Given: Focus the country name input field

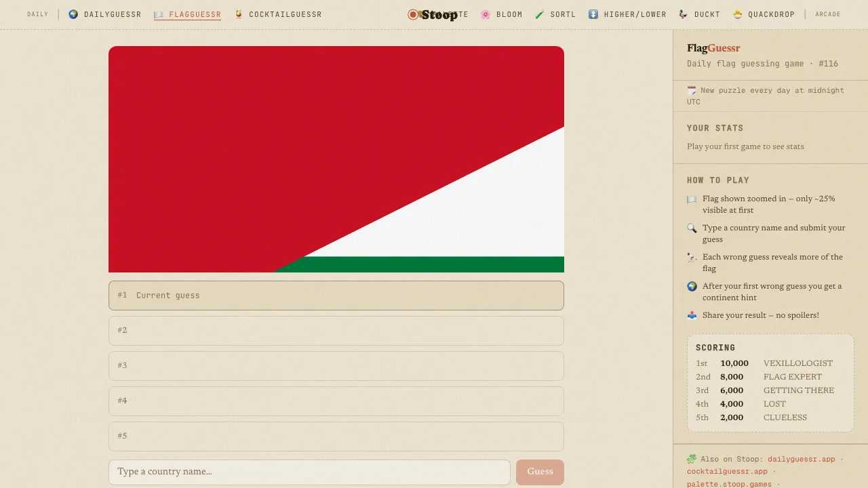Looking at the screenshot, I should [309, 472].
